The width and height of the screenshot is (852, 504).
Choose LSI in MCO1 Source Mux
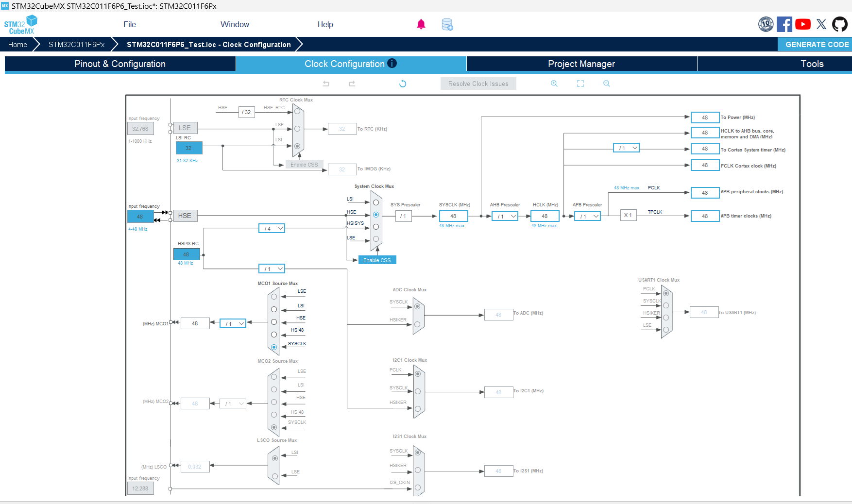point(274,309)
